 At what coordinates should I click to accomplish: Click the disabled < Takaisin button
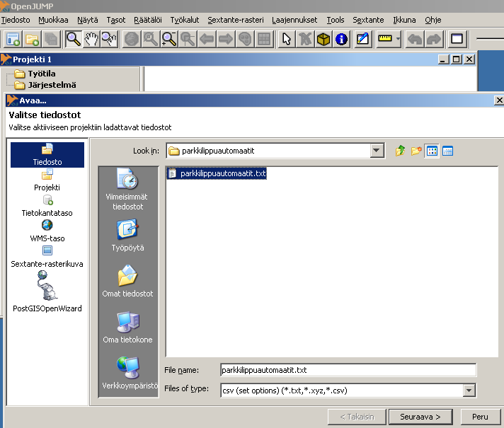coord(357,417)
